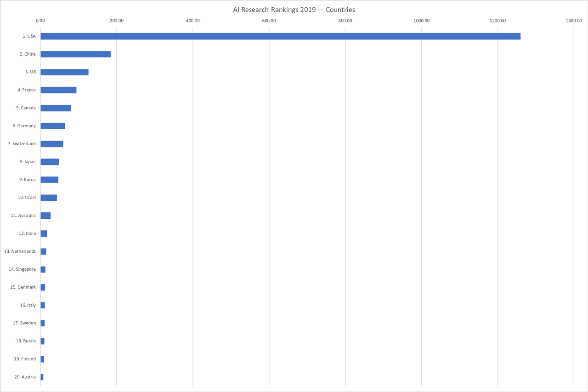Click the '9. Korea' label
The image size is (588, 392).
click(27, 180)
